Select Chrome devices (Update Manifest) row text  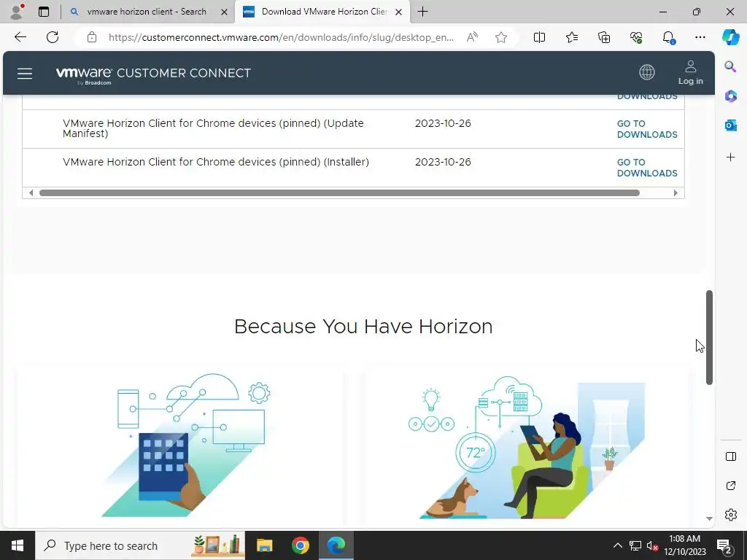(213, 128)
